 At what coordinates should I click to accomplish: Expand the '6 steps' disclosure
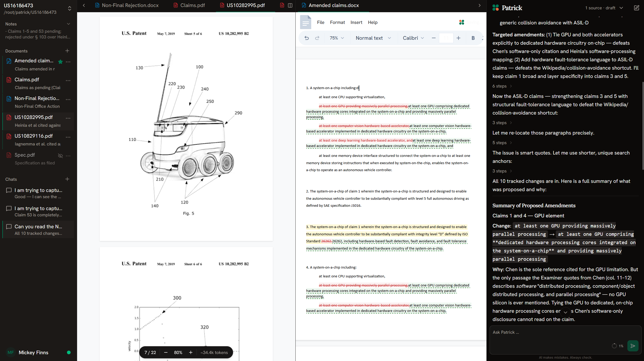pyautogui.click(x=502, y=86)
